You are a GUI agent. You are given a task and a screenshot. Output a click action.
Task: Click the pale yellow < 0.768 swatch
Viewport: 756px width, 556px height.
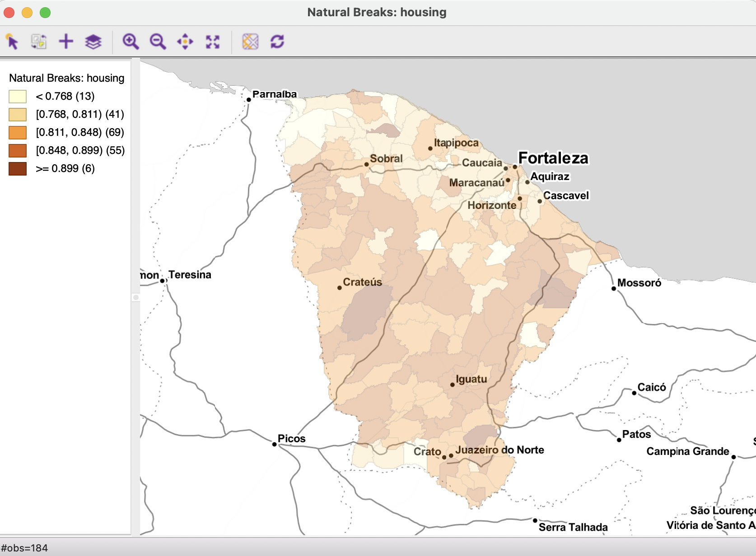[x=18, y=97]
